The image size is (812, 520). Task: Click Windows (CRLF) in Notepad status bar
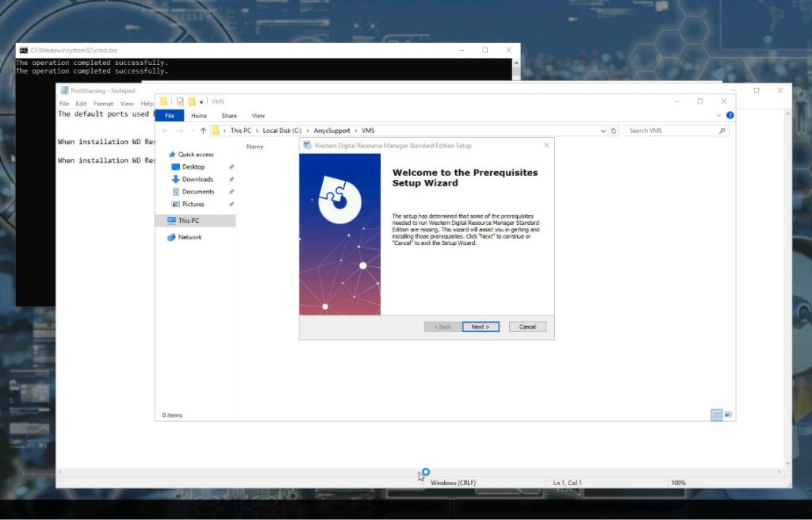pyautogui.click(x=453, y=483)
